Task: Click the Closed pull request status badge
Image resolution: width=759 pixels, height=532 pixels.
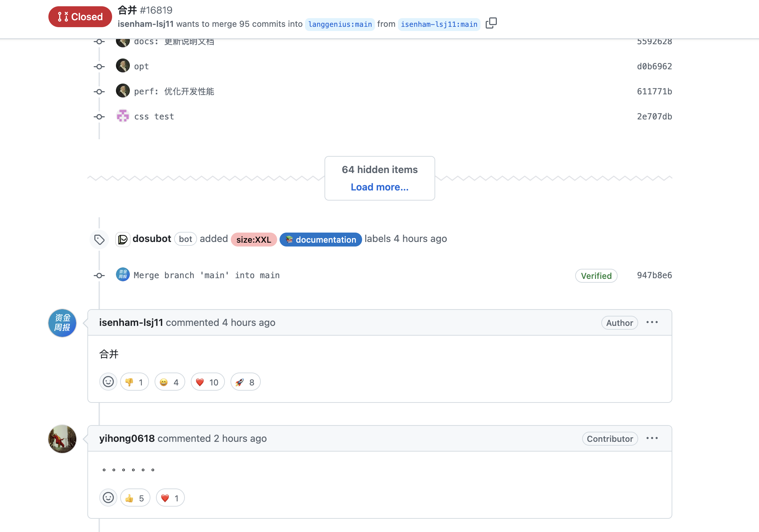Action: (80, 17)
